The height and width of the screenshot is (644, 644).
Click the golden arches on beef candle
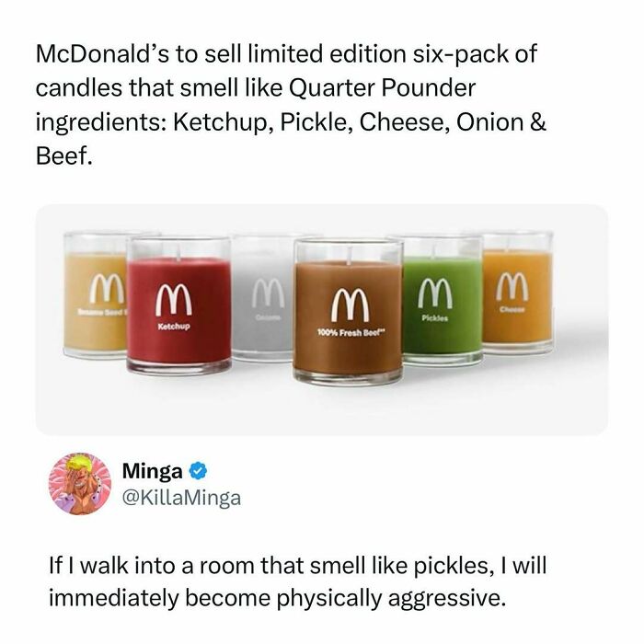[346, 300]
